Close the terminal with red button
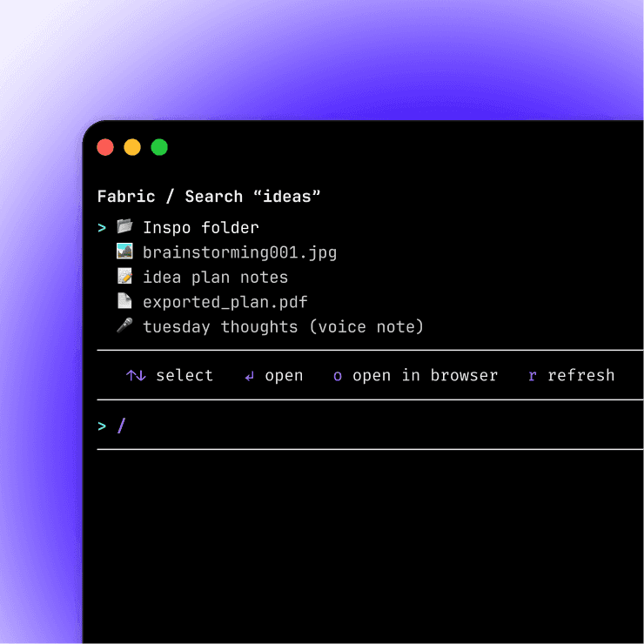 [x=105, y=147]
